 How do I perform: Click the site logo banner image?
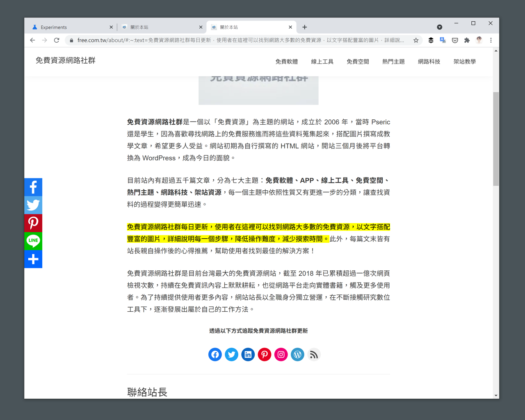tap(258, 90)
